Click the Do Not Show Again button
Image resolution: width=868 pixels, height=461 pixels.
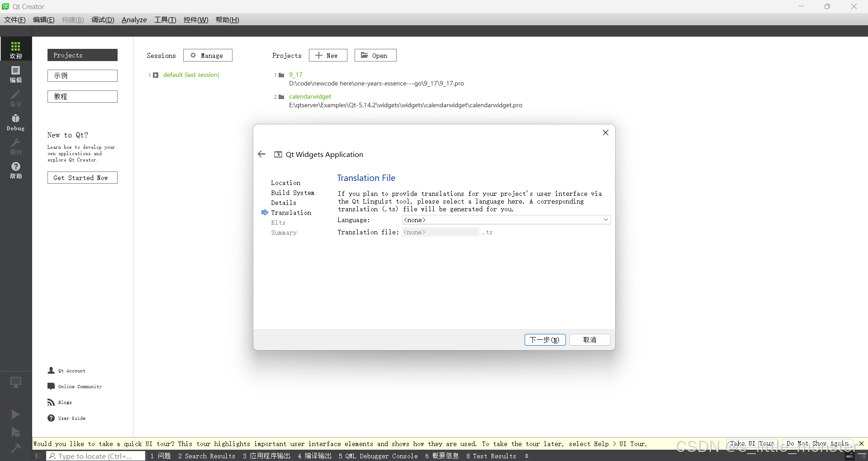[818, 444]
